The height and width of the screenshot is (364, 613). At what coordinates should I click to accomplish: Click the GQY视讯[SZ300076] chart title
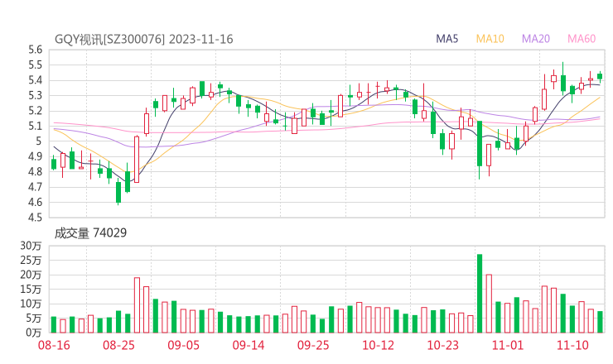143,39
